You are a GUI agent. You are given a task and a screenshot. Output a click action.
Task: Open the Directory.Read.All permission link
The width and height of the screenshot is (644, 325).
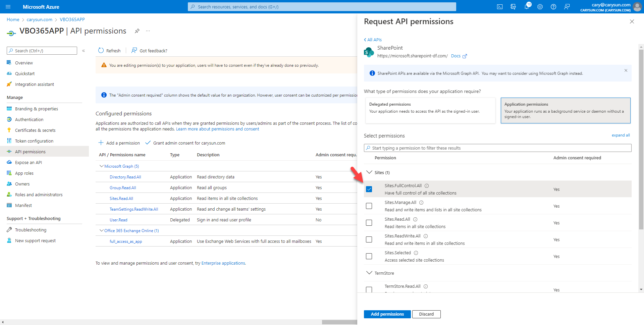point(125,177)
